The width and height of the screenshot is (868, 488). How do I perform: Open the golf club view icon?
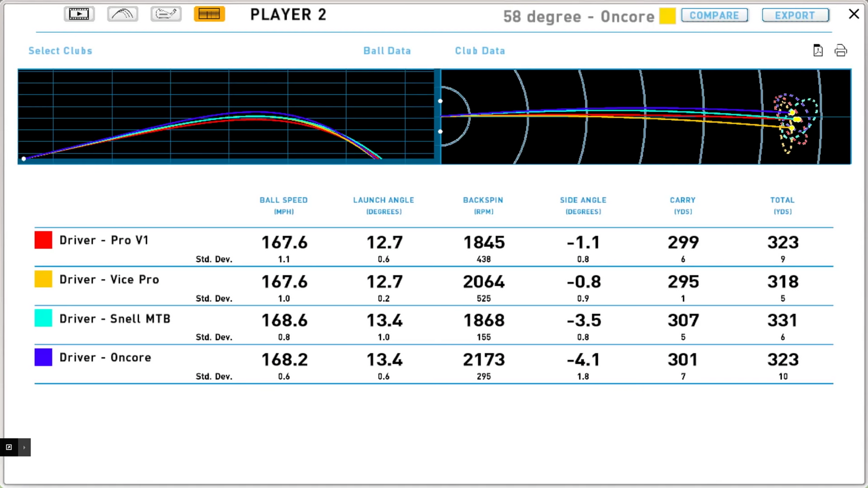(x=166, y=14)
